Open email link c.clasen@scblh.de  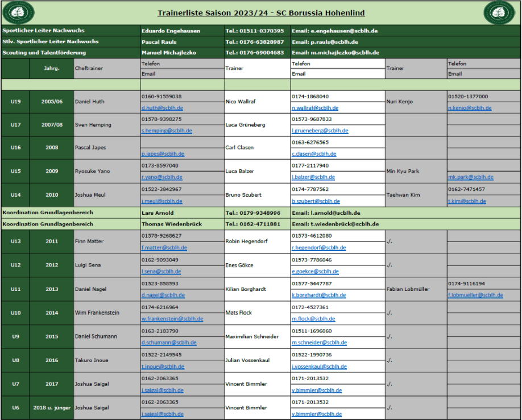(x=314, y=154)
